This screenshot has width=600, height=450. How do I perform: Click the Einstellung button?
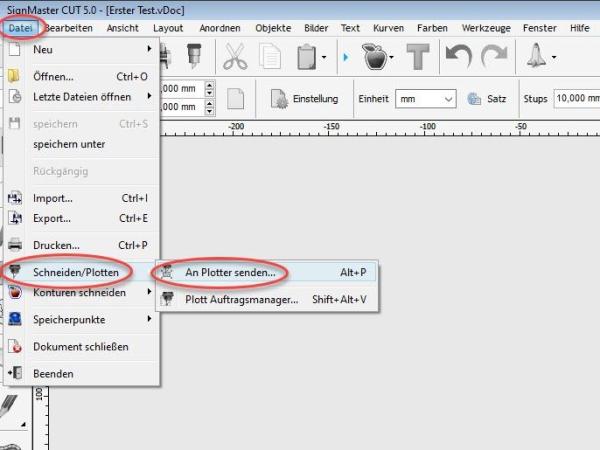tap(304, 99)
